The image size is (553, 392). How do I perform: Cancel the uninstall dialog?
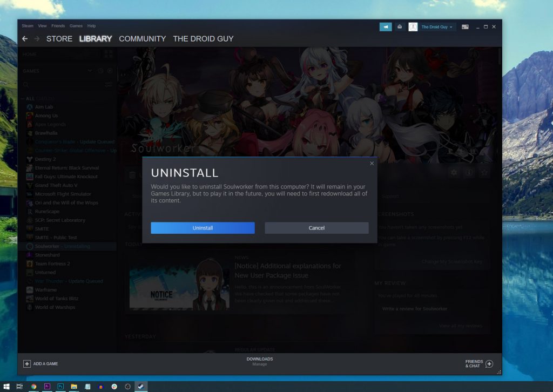point(316,228)
